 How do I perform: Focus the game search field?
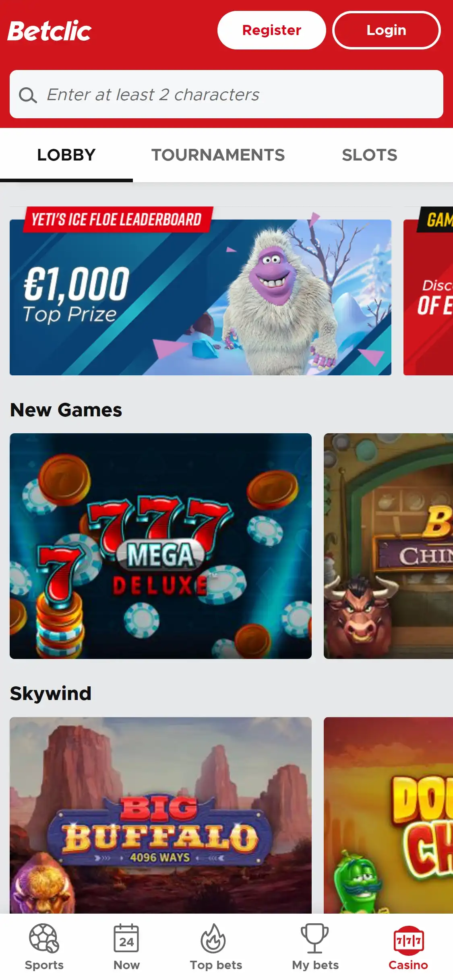(226, 94)
